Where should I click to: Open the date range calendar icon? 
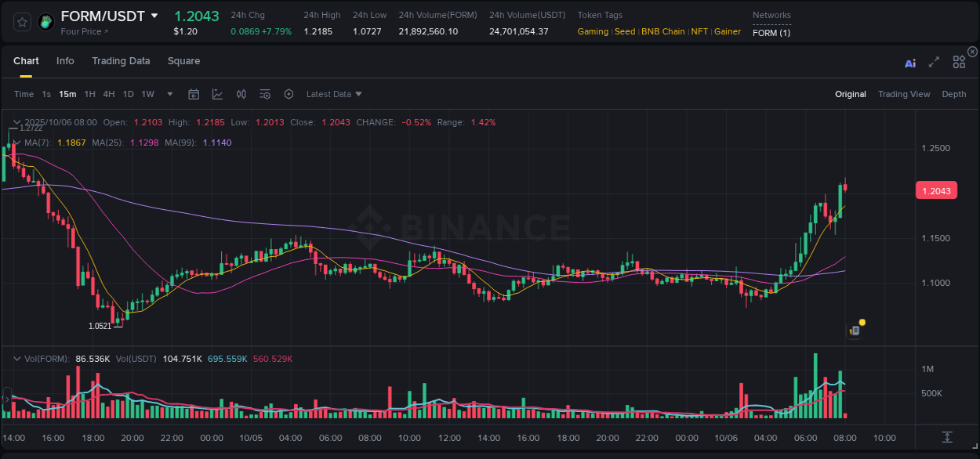coord(194,94)
